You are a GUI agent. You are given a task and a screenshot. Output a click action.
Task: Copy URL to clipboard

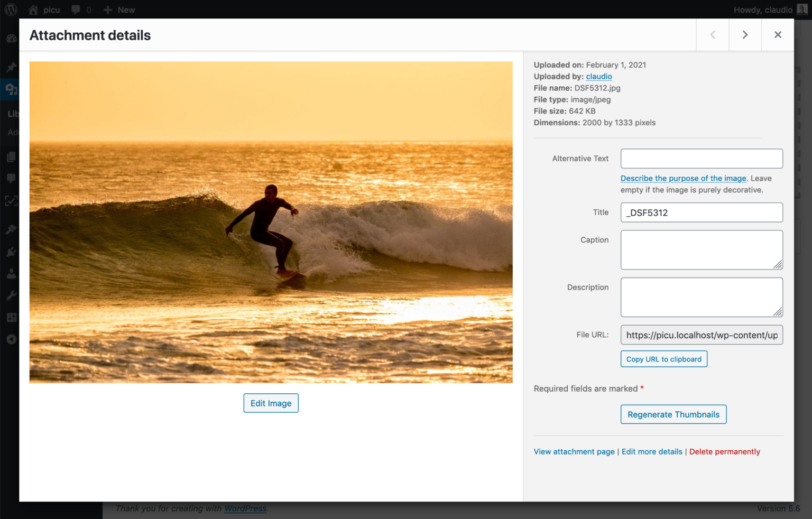coord(663,359)
